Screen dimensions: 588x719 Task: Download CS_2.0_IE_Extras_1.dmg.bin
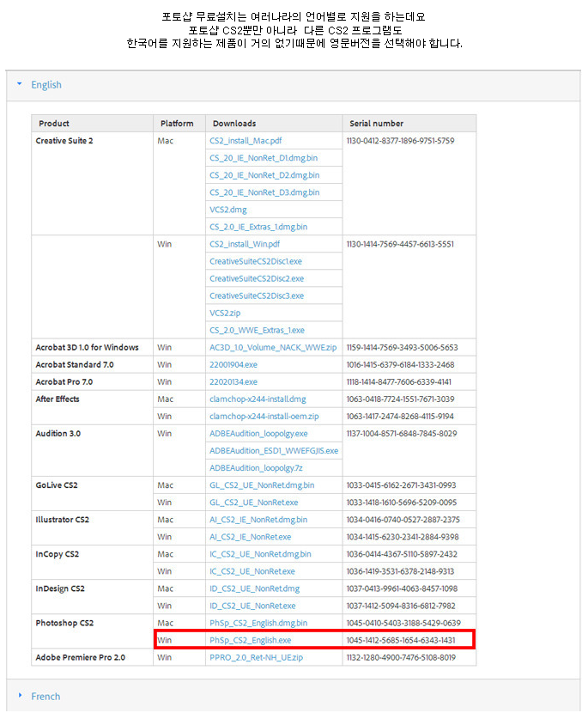(x=258, y=227)
